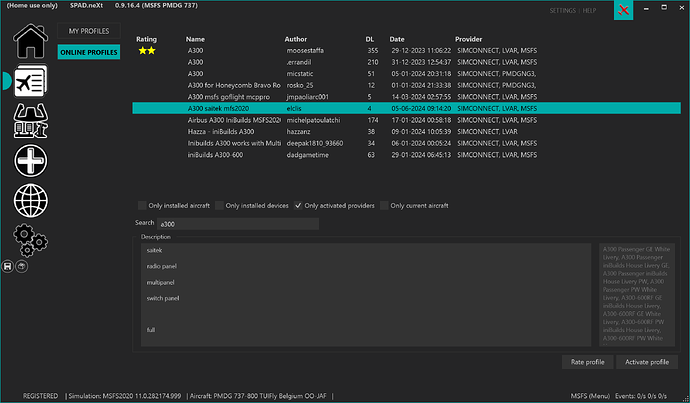Uncheck Only activated providers
The width and height of the screenshot is (690, 403).
coord(298,205)
